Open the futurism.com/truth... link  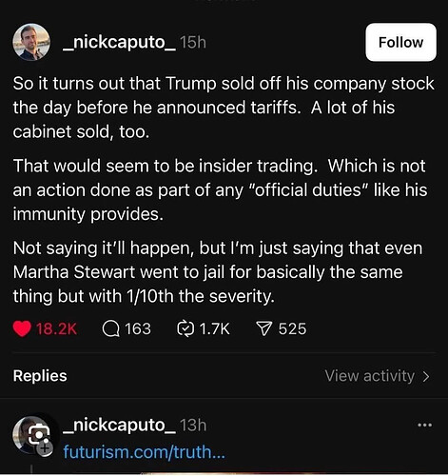coord(145,451)
